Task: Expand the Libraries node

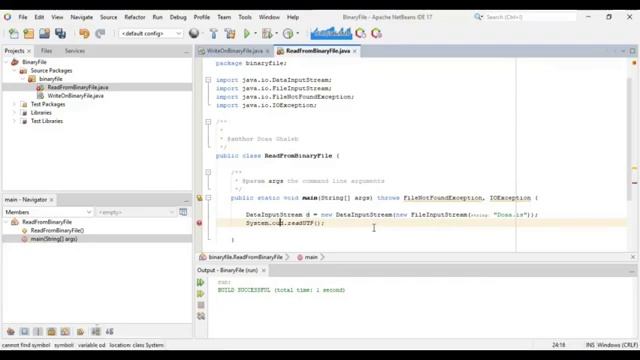Action: [14, 113]
